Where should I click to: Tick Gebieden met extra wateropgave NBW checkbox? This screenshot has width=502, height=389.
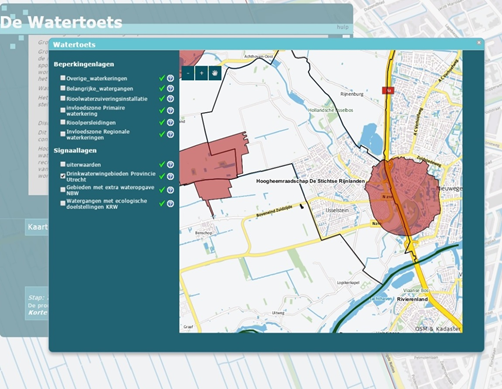point(63,189)
